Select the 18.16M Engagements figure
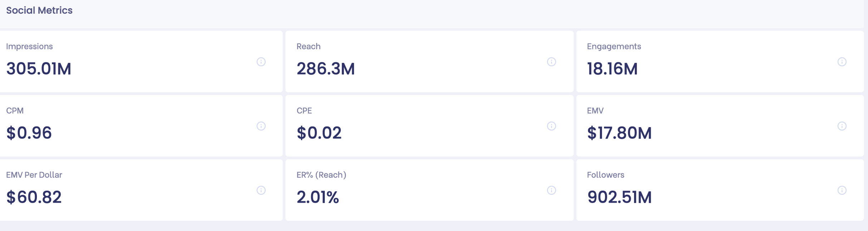The image size is (868, 231). click(612, 69)
